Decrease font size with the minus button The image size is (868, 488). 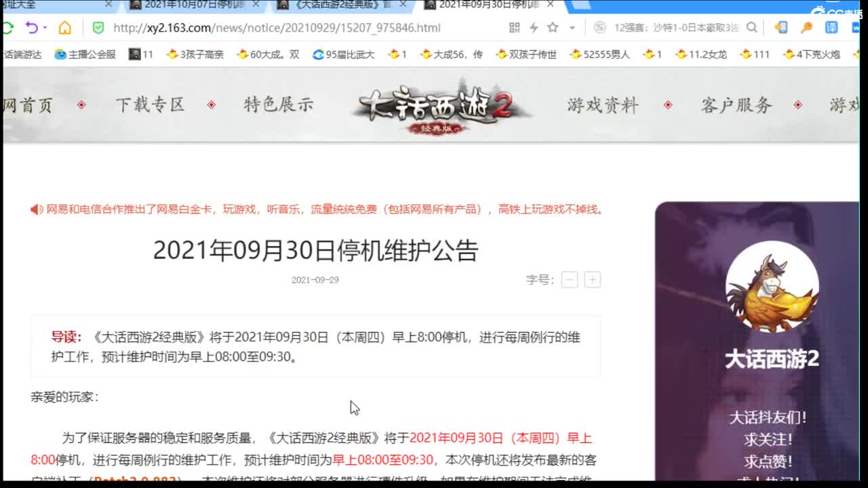(x=570, y=280)
